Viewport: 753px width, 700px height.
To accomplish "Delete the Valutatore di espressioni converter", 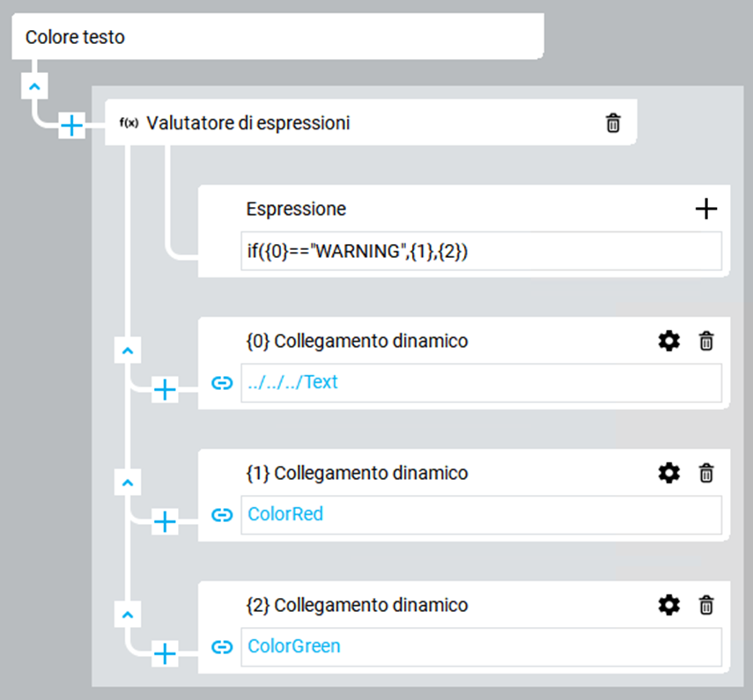I will (613, 123).
